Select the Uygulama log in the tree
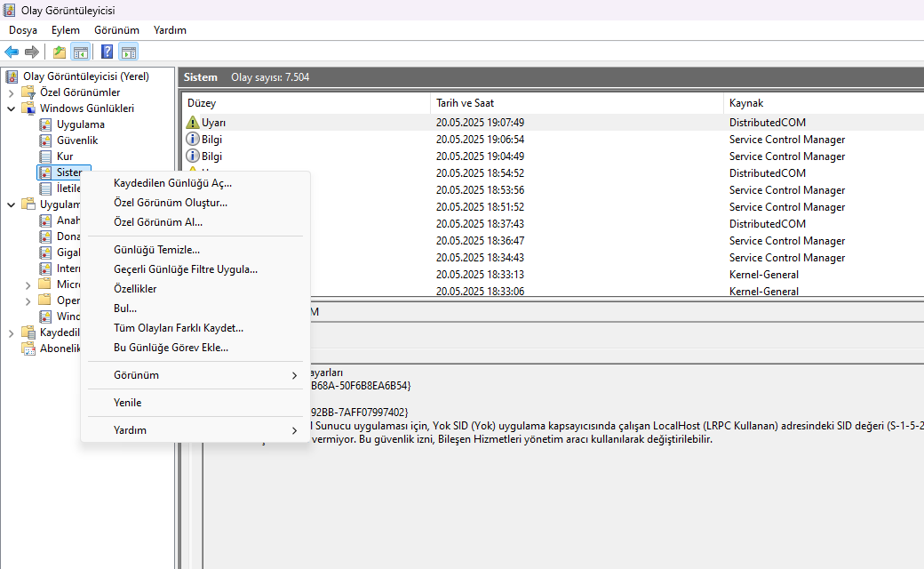 (81, 124)
